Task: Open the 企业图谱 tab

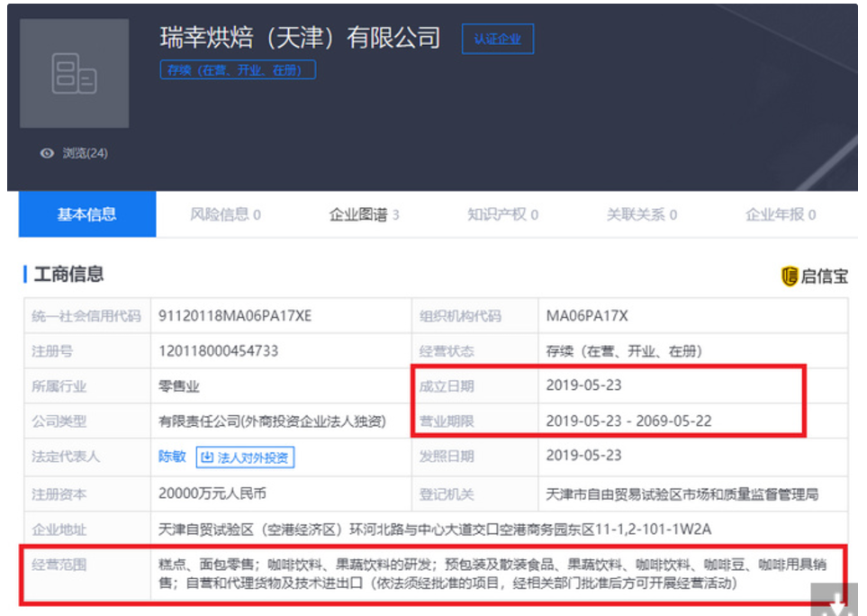Action: (364, 214)
